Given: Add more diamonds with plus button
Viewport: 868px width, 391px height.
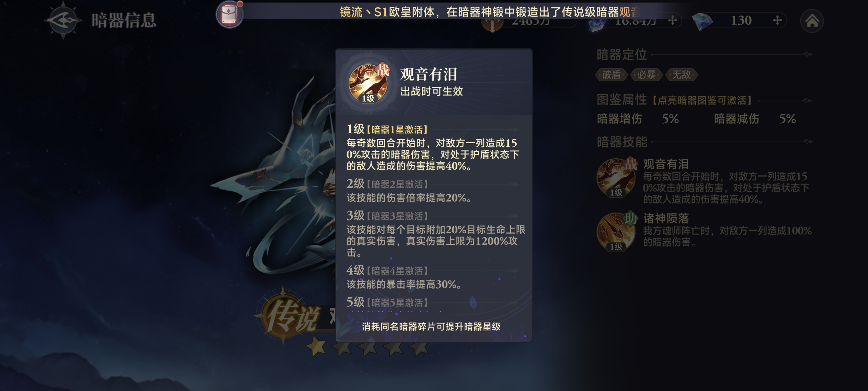Looking at the screenshot, I should click(777, 20).
